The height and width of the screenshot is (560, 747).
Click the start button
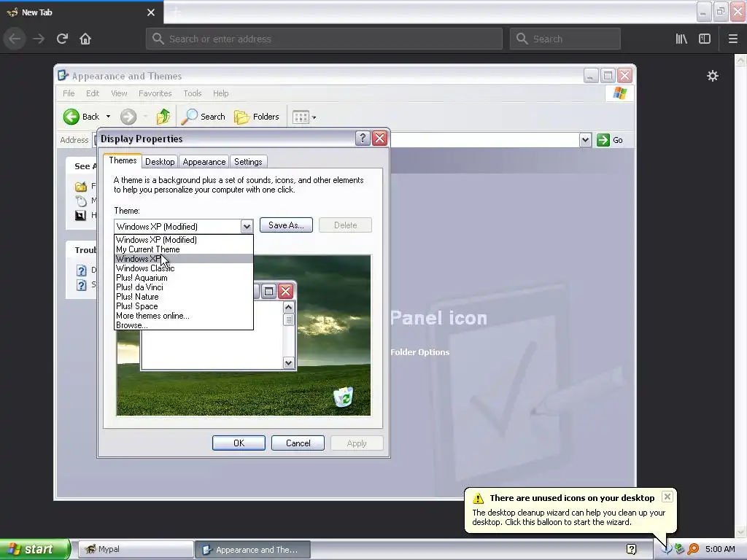[35, 549]
